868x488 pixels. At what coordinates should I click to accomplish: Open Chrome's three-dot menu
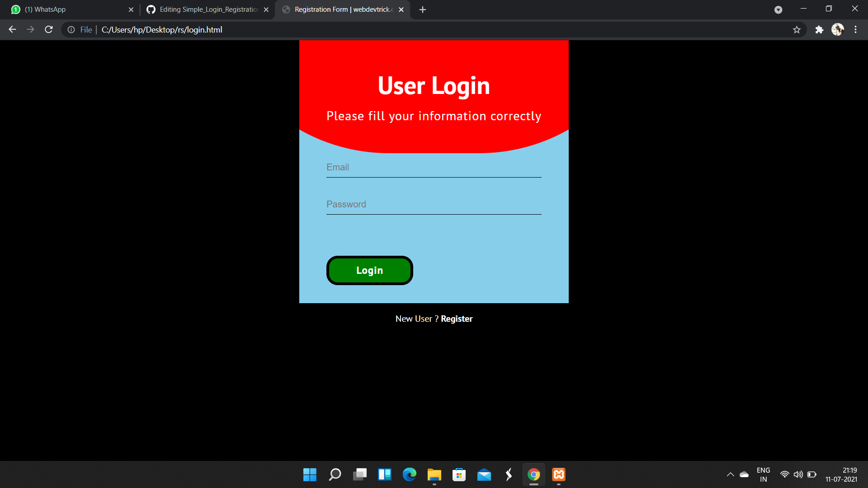click(855, 30)
